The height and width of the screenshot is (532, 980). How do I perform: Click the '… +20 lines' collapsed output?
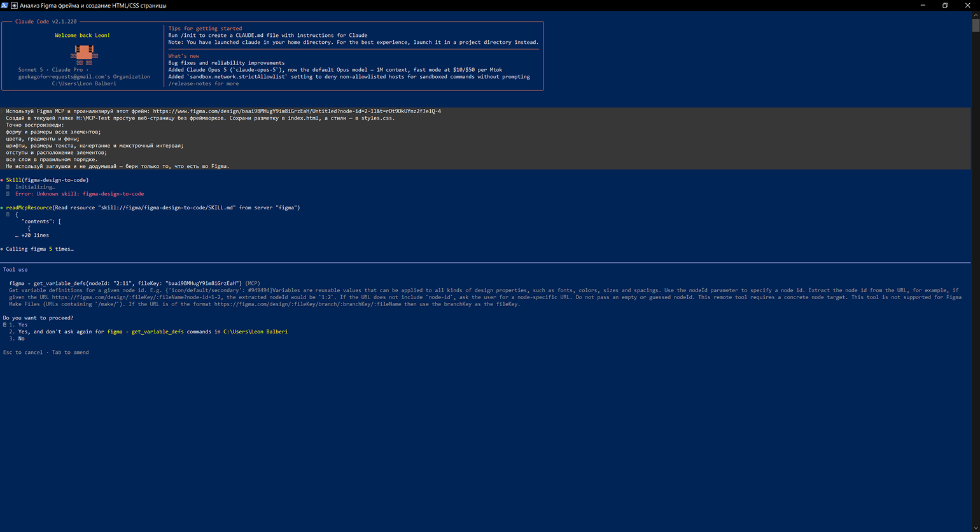tap(32, 235)
